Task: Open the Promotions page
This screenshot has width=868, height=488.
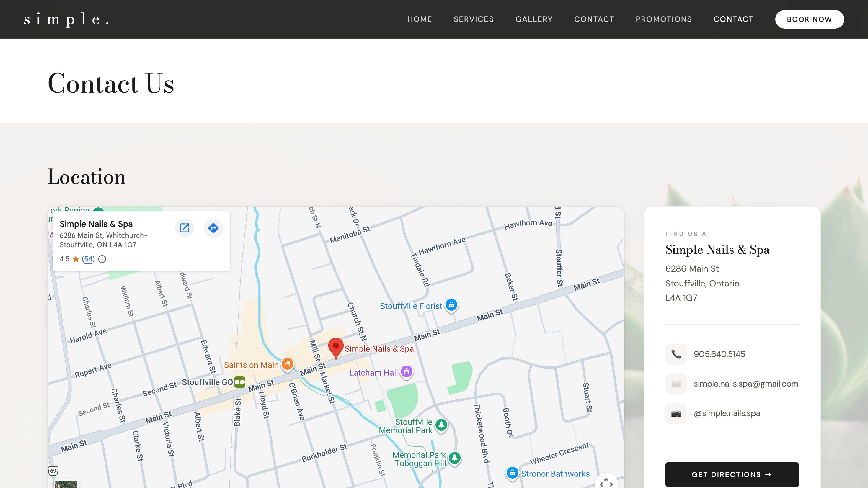Action: [663, 19]
